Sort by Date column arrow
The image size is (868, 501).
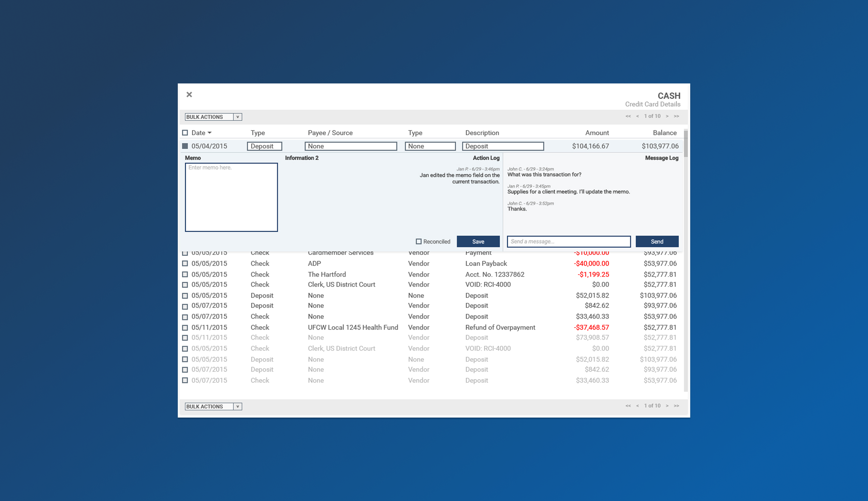point(210,133)
